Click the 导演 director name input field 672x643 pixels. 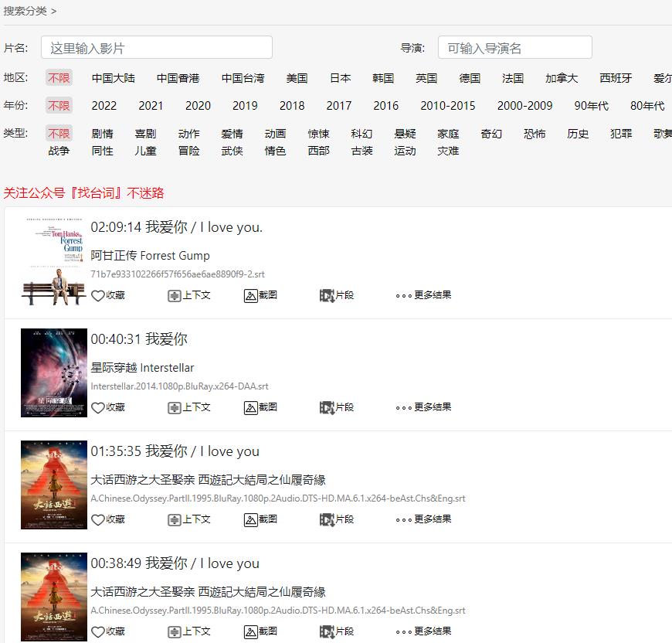pos(515,48)
